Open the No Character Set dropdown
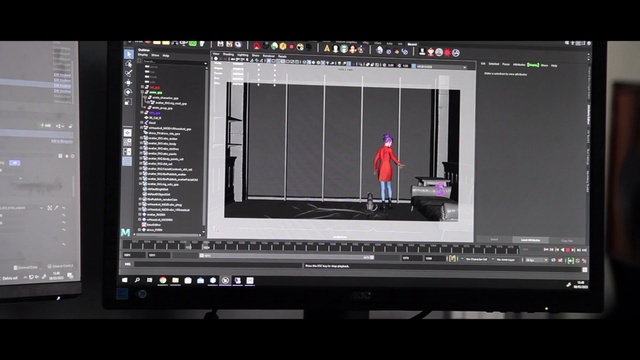 point(478,259)
